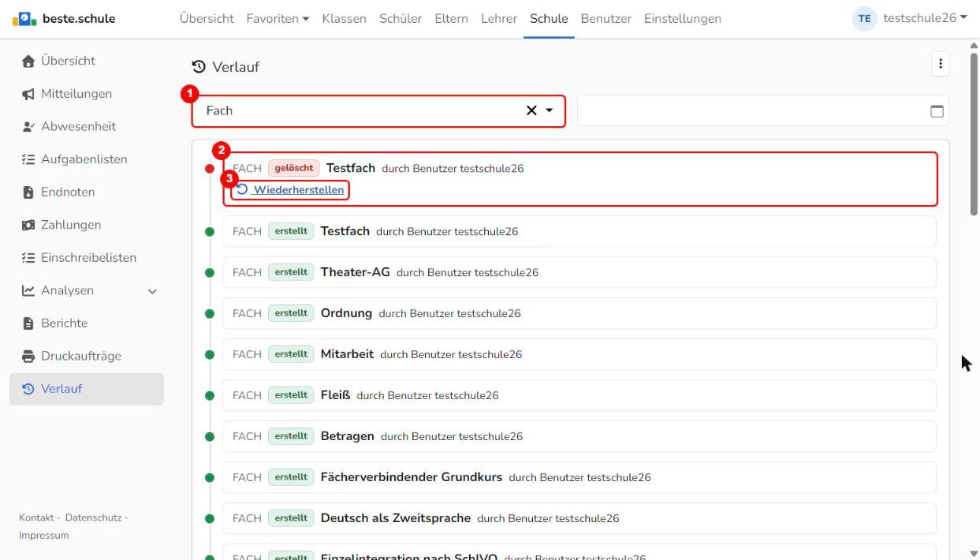
Task: Click the green timeline dot for Theater-AG
Action: (209, 273)
